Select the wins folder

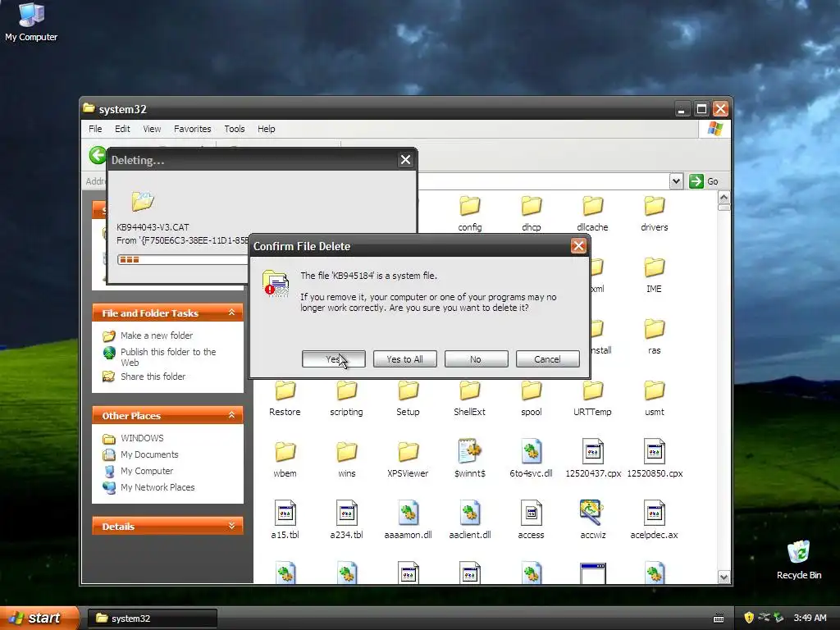click(x=347, y=459)
